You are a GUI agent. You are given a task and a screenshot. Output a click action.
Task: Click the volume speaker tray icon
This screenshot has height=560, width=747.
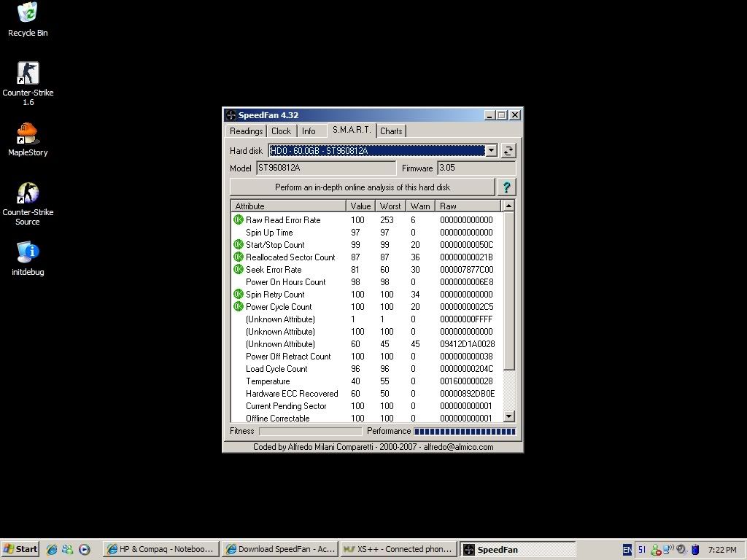681,550
